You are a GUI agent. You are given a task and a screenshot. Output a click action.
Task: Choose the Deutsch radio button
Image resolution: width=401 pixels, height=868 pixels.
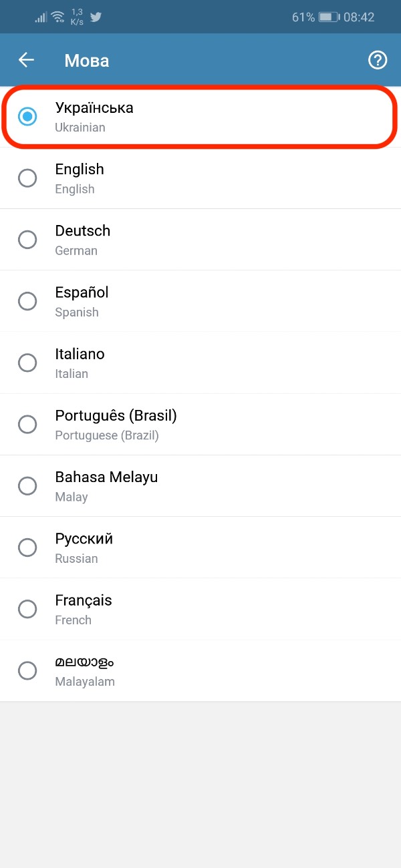(27, 240)
